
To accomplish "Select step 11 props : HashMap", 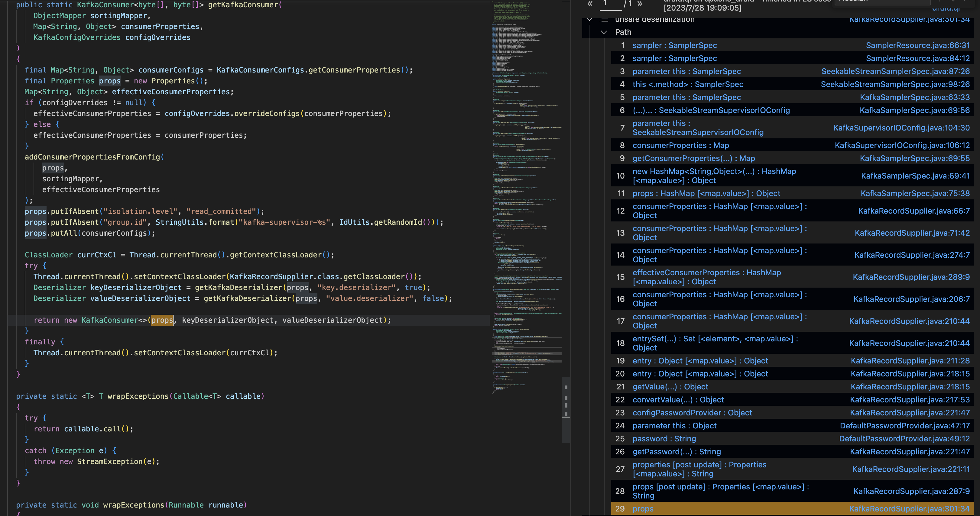I will pos(706,193).
